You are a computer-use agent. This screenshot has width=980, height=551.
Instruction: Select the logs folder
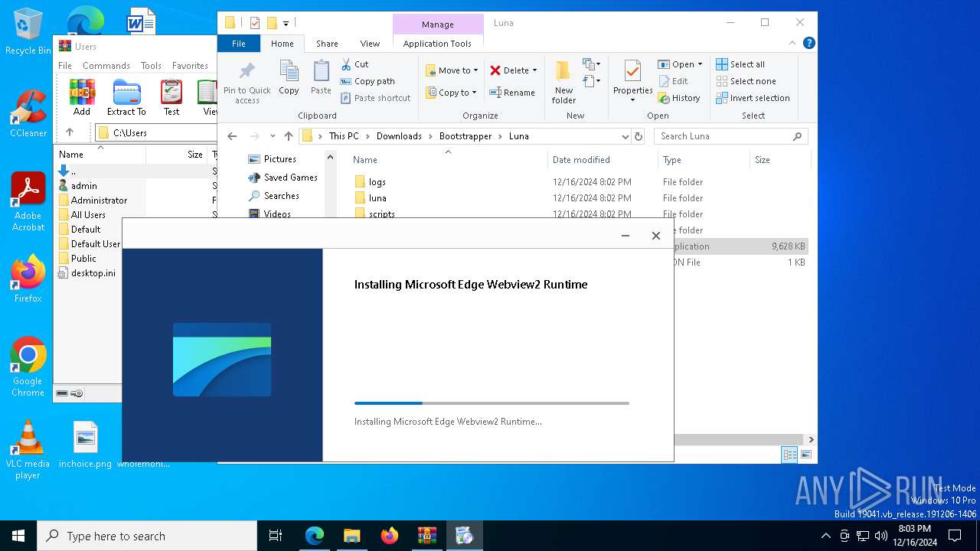(377, 182)
